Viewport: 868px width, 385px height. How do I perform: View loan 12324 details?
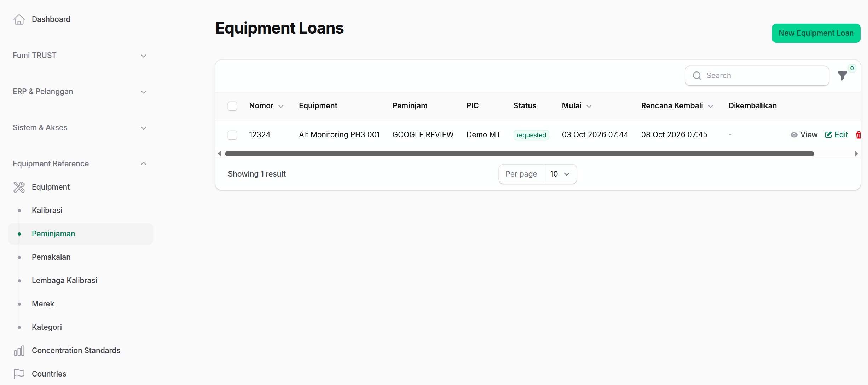pyautogui.click(x=804, y=135)
